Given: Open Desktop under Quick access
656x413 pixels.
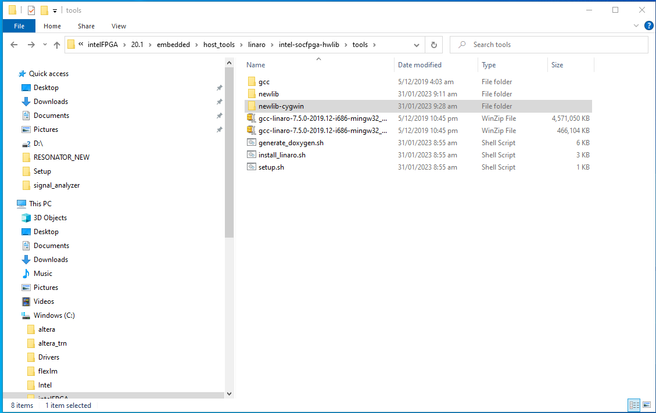Looking at the screenshot, I should click(x=46, y=87).
